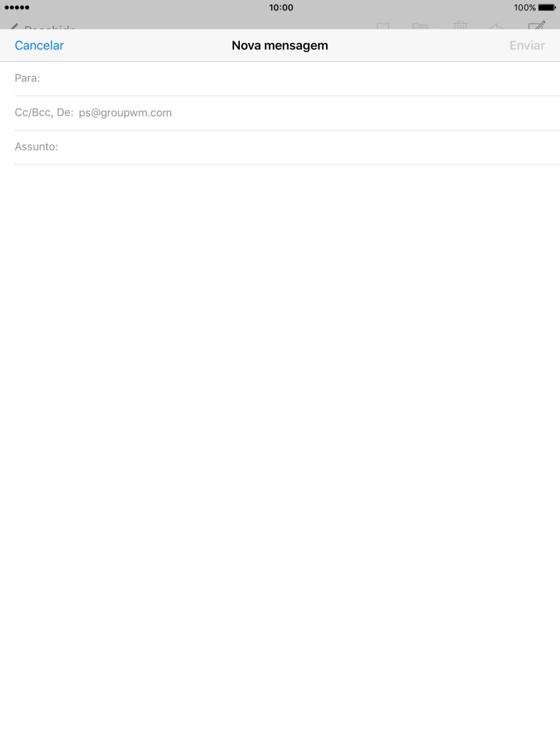
Task: Tap the dimmed compose pencil icon
Action: coord(537,25)
